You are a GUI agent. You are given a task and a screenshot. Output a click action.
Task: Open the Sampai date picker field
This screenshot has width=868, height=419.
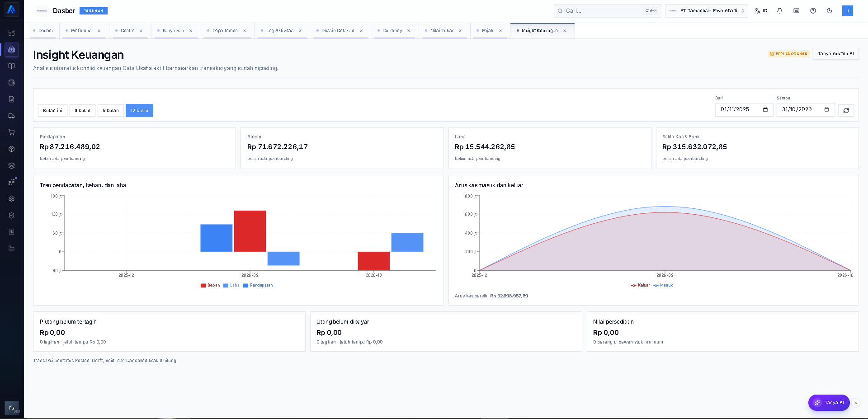click(806, 110)
